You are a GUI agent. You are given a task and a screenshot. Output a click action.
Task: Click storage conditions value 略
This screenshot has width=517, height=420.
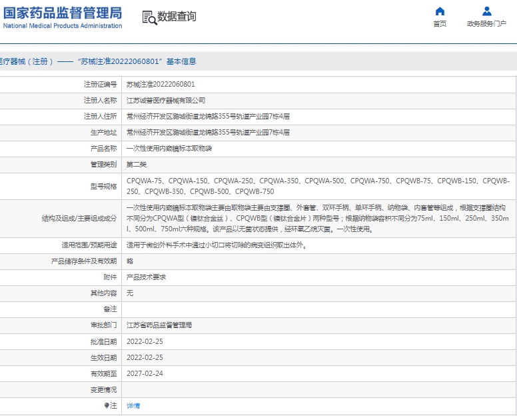(130, 261)
